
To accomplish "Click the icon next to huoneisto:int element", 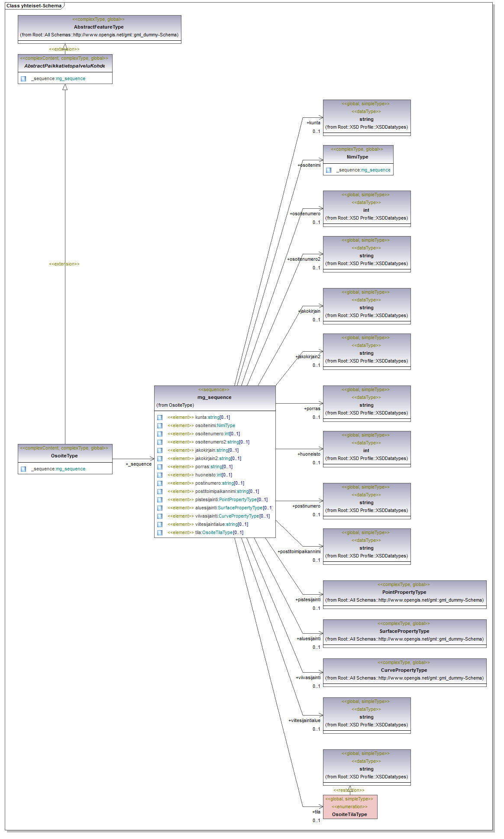I will [x=160, y=475].
